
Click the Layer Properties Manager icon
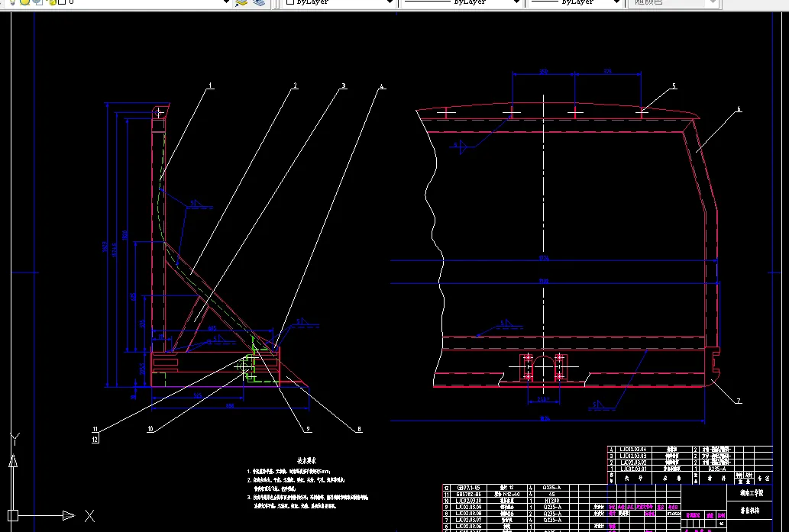tap(242, 2)
